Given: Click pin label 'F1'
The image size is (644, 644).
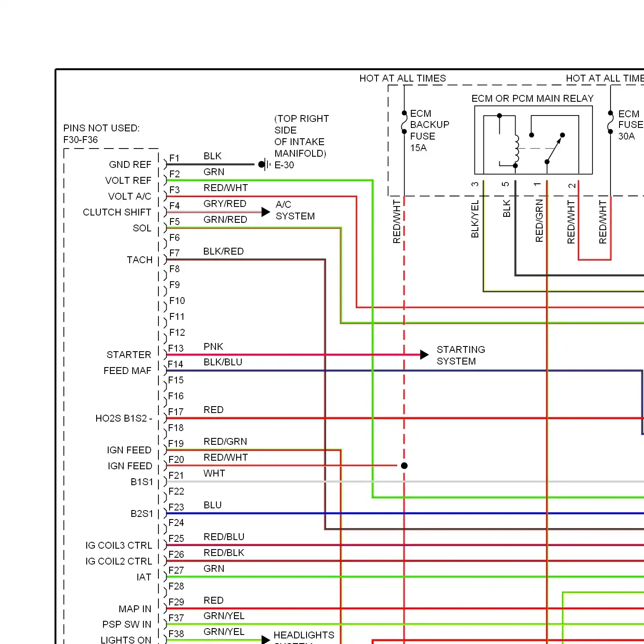Looking at the screenshot, I should (174, 158).
